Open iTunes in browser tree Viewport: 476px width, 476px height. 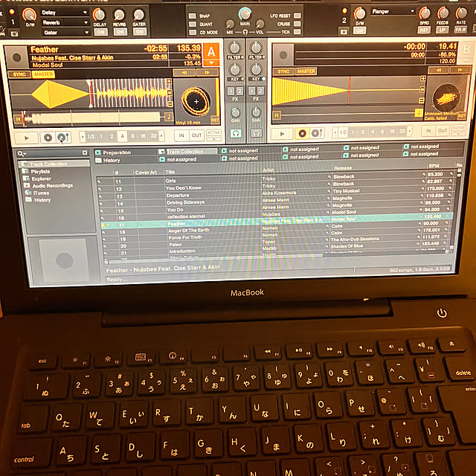37,193
